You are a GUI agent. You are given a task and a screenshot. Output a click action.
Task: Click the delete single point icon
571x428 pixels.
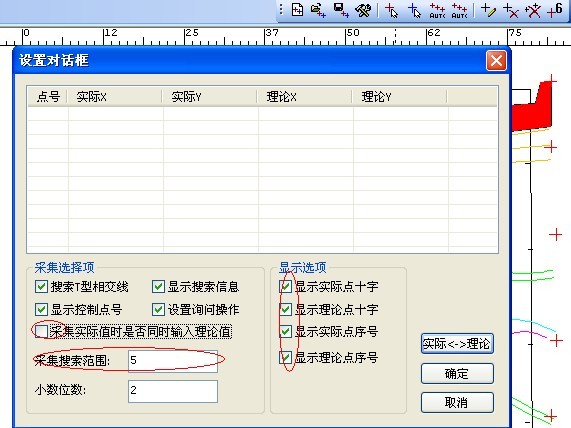tap(511, 10)
